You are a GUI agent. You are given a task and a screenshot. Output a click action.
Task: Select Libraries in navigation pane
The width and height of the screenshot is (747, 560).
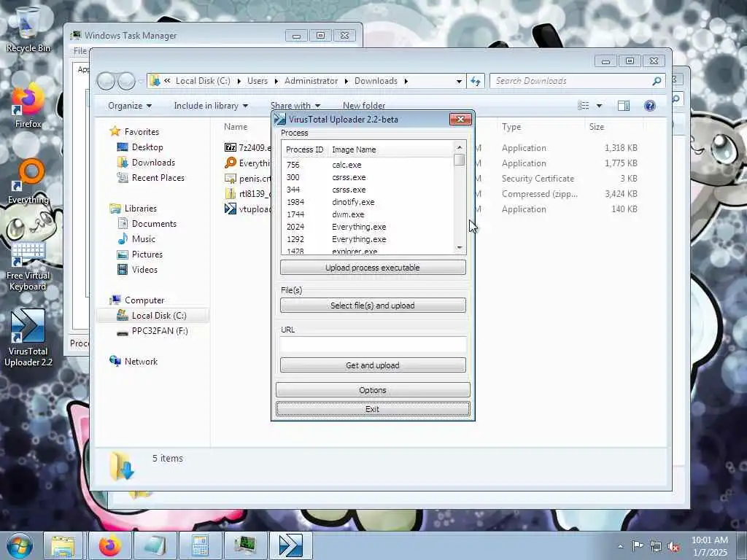(x=140, y=209)
